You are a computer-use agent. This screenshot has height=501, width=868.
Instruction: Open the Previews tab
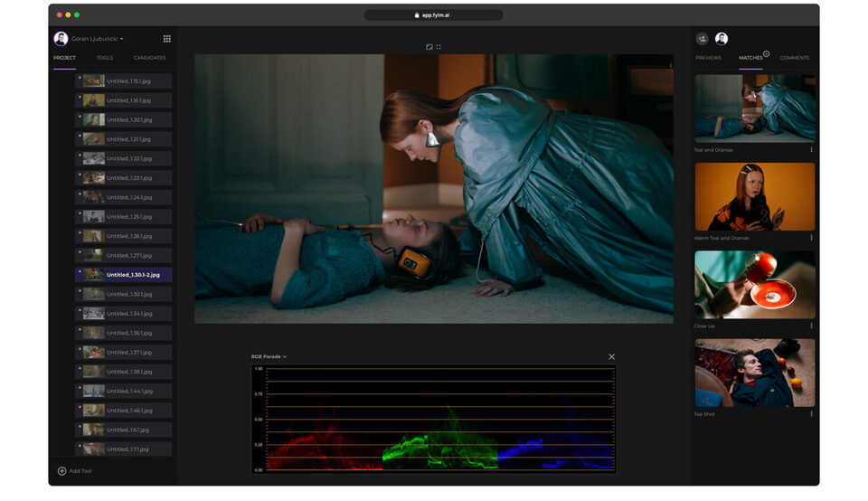[708, 58]
